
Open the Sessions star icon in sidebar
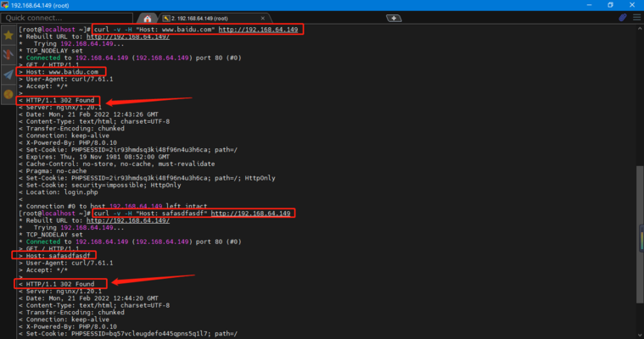pos(8,36)
